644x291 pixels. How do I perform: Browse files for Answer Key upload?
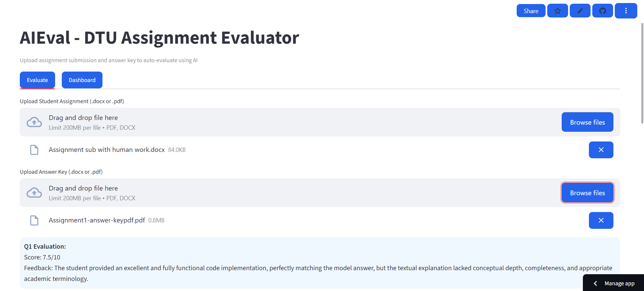pos(587,193)
